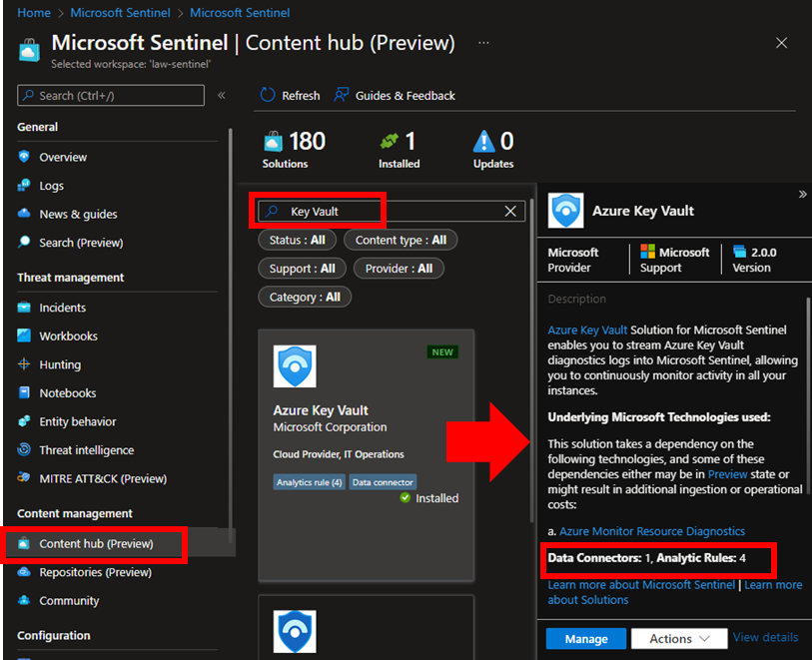Click the sidebar Search (Ctrl+/) field

click(110, 95)
